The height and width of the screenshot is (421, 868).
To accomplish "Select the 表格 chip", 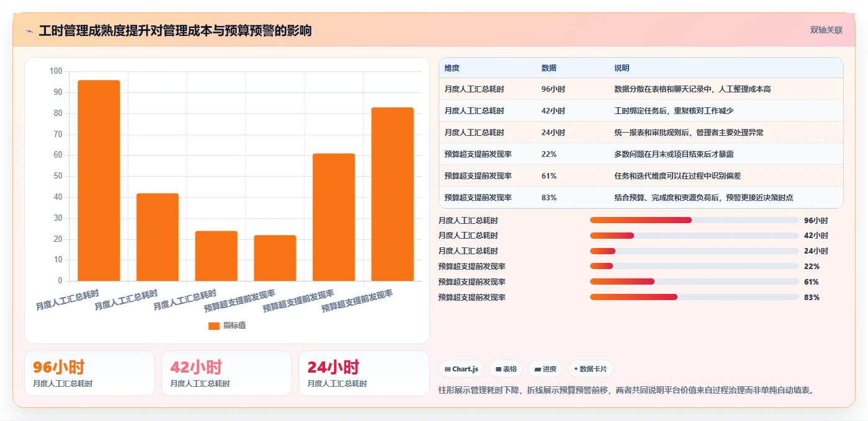I will tap(506, 369).
